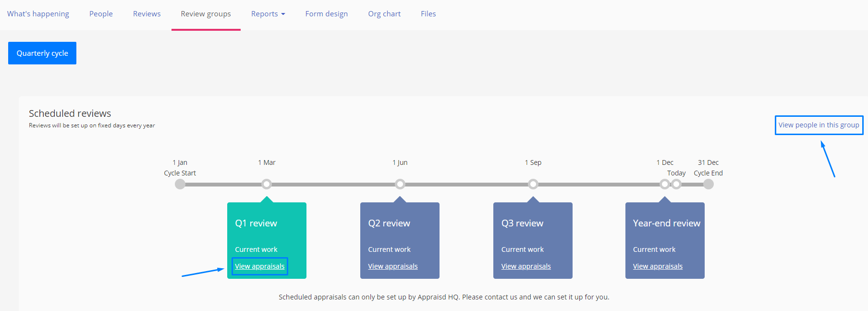Screen dimensions: 868x311
Task: Click the 1 Jun timeline marker
Action: pos(400,184)
